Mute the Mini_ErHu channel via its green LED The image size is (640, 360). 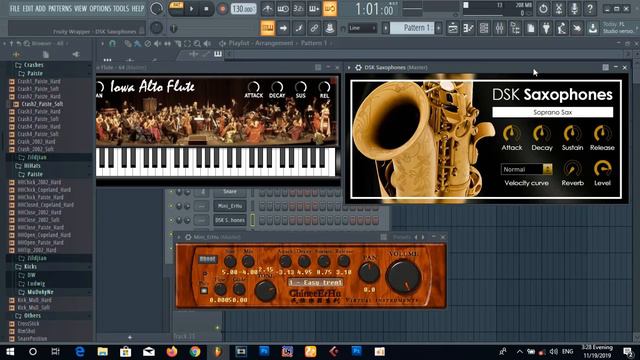pos(171,206)
